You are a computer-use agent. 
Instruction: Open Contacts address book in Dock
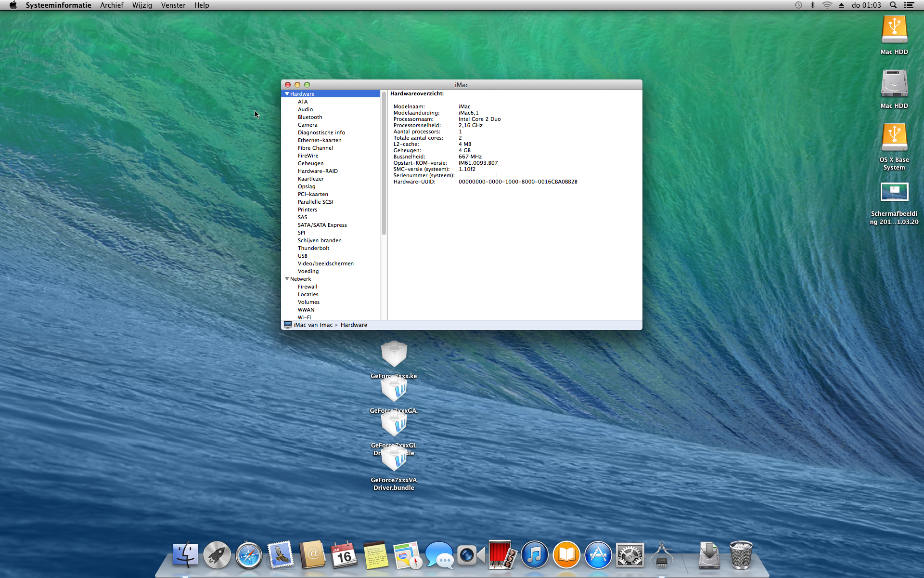(312, 555)
